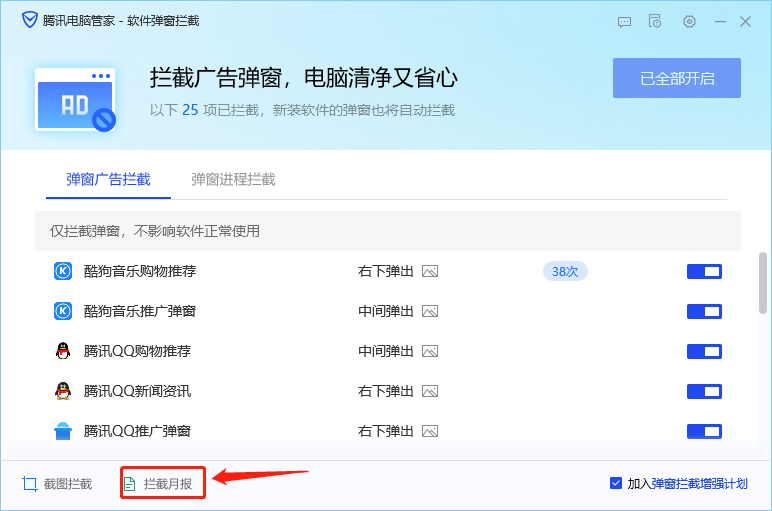Click the 拦截月报 document icon
This screenshot has width=772, height=511.
129,484
